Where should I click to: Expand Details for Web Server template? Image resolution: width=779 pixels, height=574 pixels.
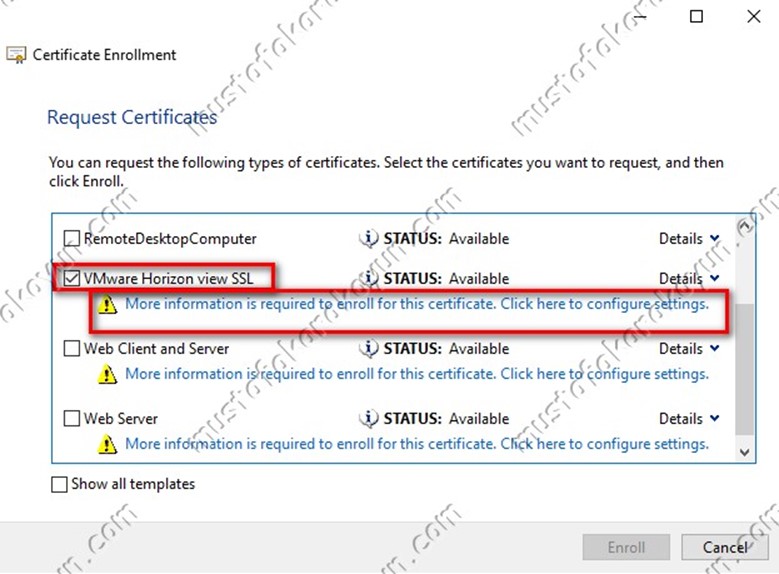pos(689,419)
